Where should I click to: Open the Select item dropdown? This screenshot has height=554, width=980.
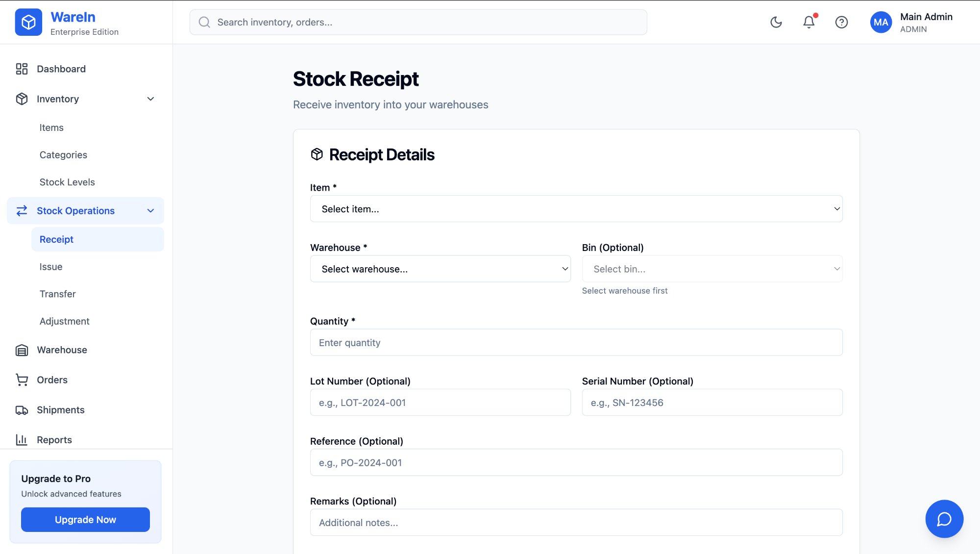click(x=576, y=209)
